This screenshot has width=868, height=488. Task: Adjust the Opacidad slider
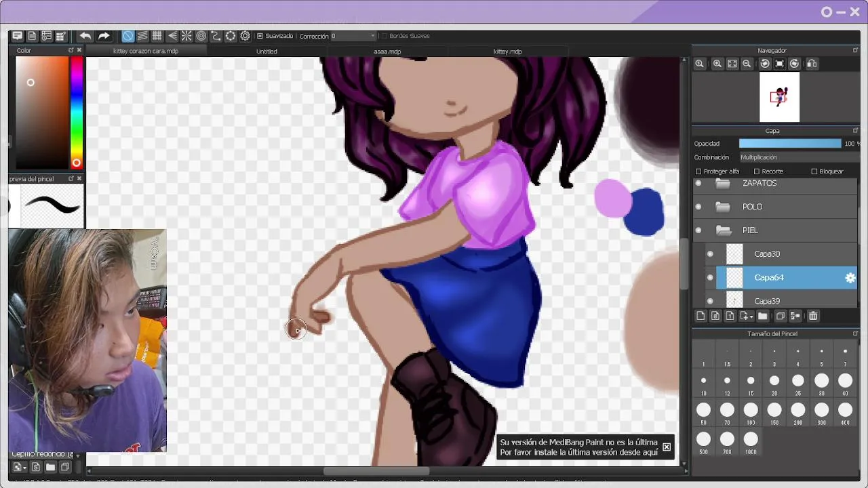pos(790,144)
